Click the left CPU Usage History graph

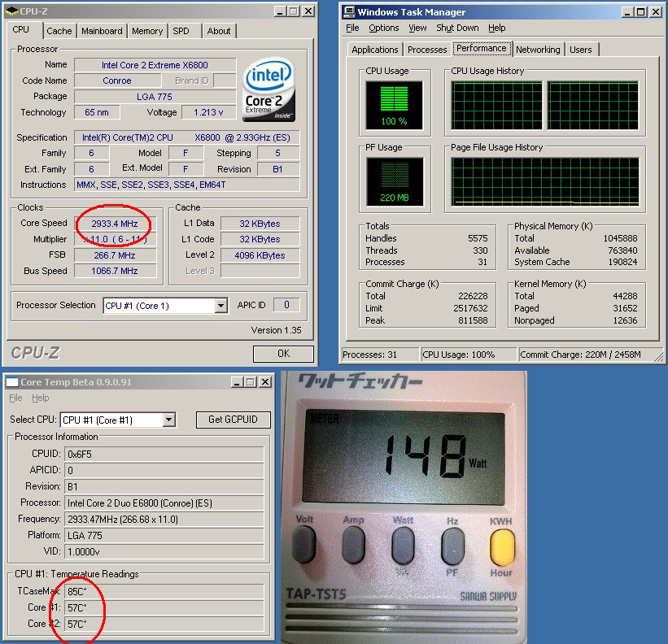pyautogui.click(x=497, y=105)
